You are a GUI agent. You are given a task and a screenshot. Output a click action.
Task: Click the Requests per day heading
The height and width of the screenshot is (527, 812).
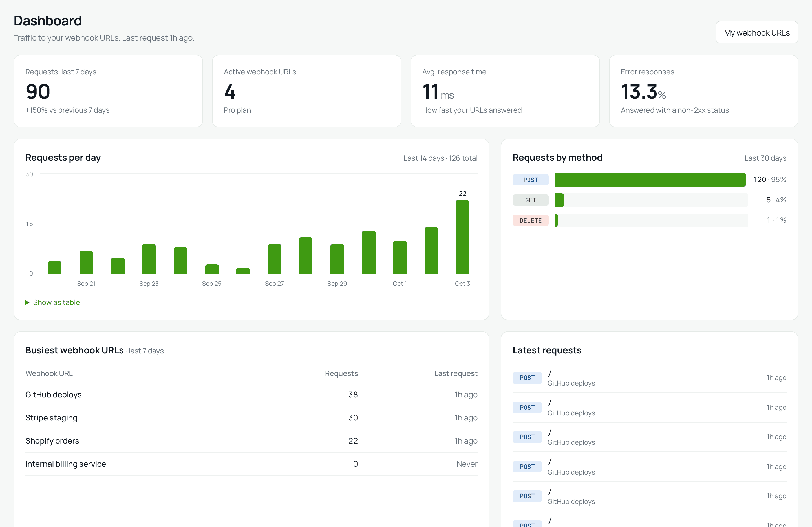point(63,158)
